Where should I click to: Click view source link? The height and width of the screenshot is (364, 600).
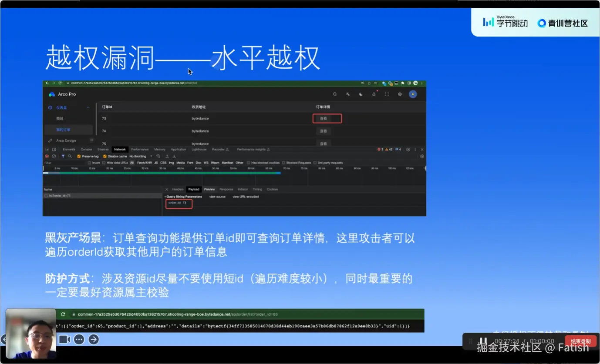[x=217, y=197]
